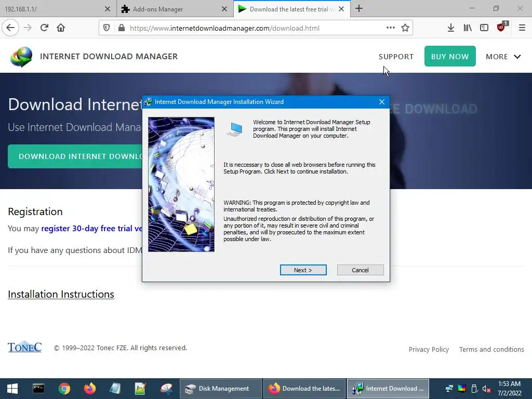
Task: Bookmark this page with star icon
Action: click(x=405, y=28)
